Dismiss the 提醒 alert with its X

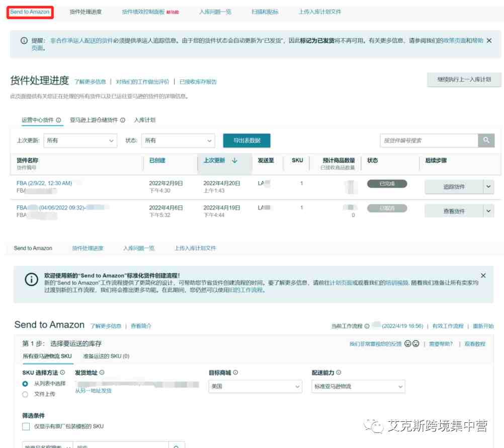[x=489, y=41]
